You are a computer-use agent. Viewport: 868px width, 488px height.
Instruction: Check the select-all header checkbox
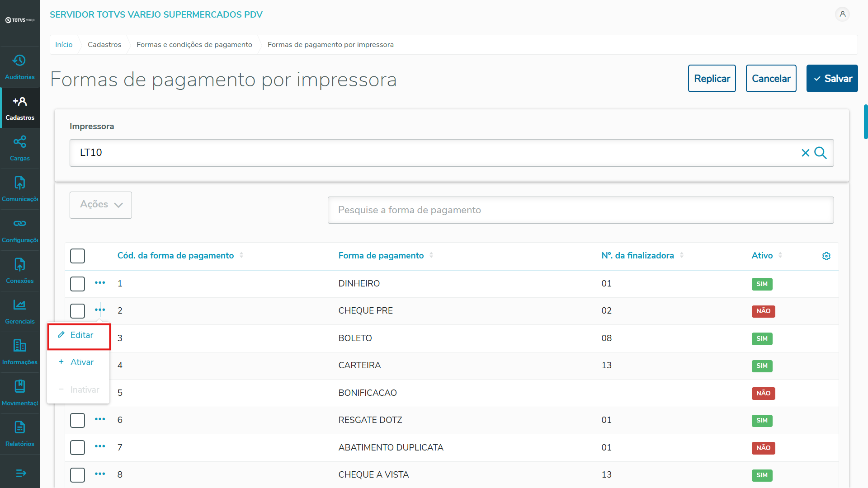(x=77, y=256)
